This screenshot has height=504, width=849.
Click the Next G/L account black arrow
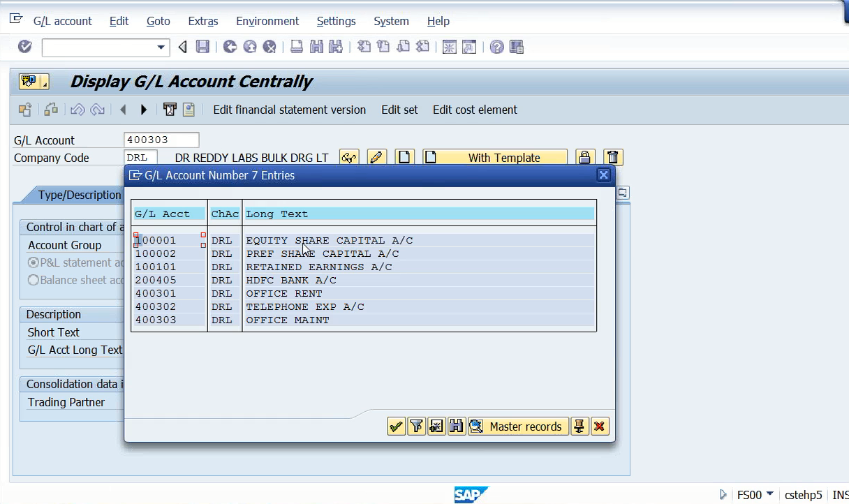pyautogui.click(x=144, y=110)
